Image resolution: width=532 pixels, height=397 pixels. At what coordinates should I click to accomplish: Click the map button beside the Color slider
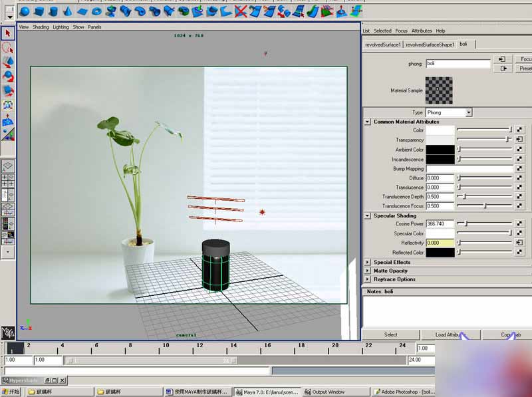(519, 130)
